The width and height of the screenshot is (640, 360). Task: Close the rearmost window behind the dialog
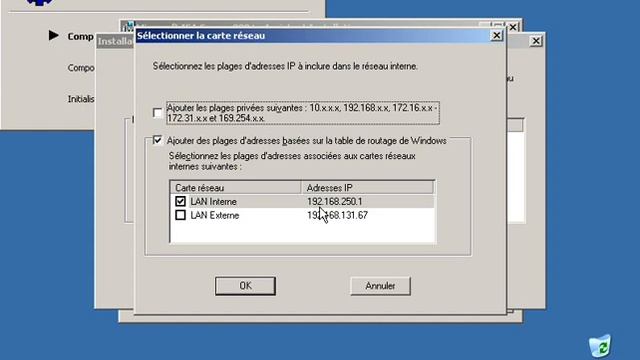[513, 27]
